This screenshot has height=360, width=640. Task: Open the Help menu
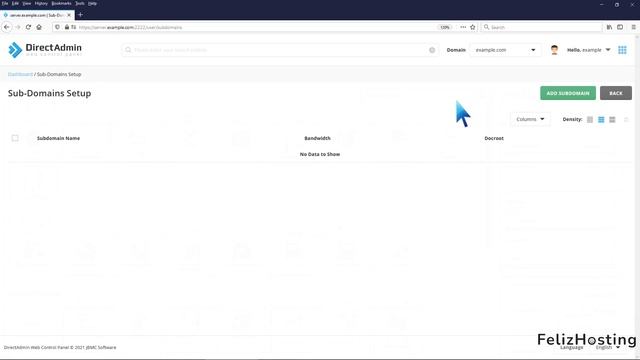pyautogui.click(x=93, y=3)
